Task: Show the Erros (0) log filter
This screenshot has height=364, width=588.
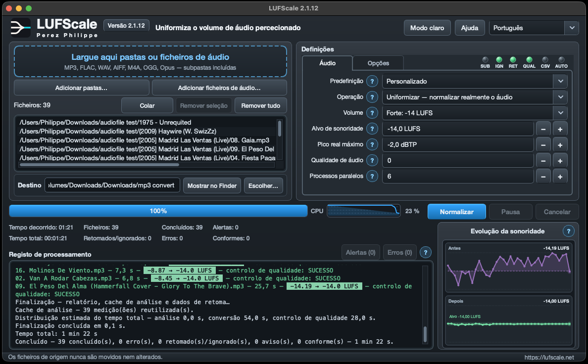Action: point(400,252)
